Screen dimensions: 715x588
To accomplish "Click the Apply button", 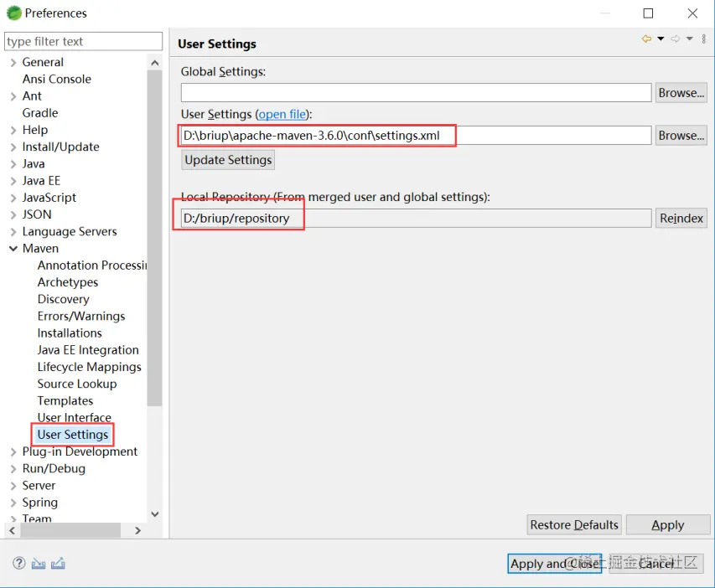I will coord(668,524).
